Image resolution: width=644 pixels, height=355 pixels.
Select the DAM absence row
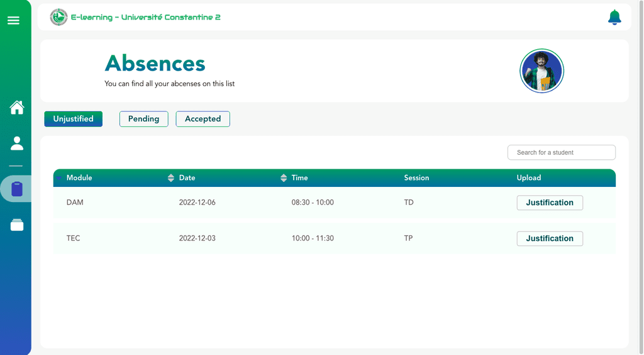pyautogui.click(x=335, y=203)
